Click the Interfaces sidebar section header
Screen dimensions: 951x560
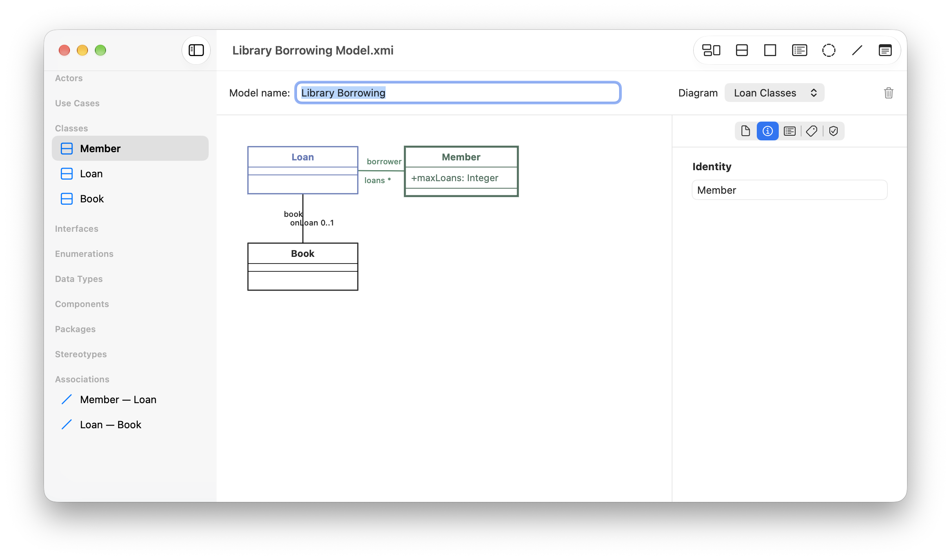point(77,229)
